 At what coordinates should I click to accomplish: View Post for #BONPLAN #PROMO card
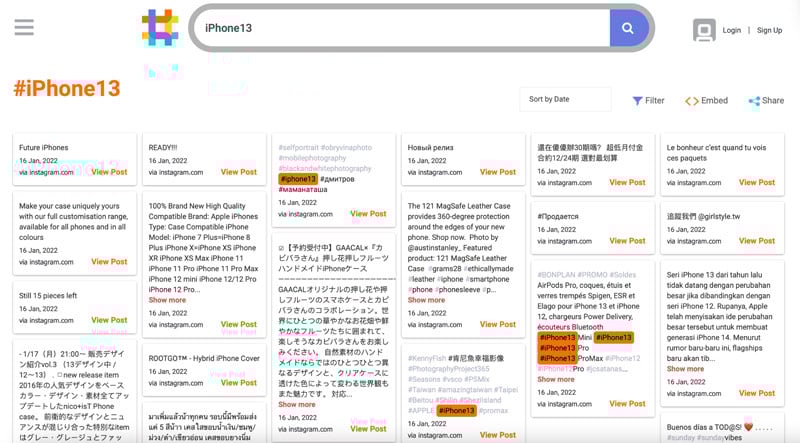627,404
